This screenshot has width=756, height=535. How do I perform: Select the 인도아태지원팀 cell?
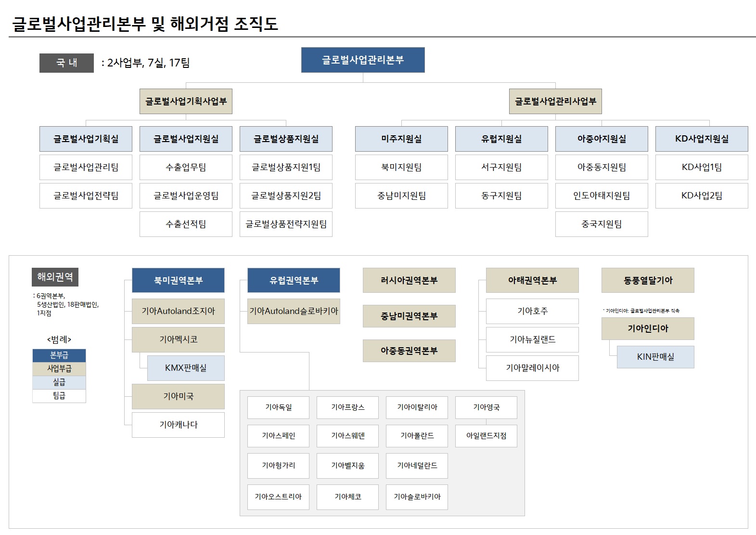pyautogui.click(x=602, y=196)
